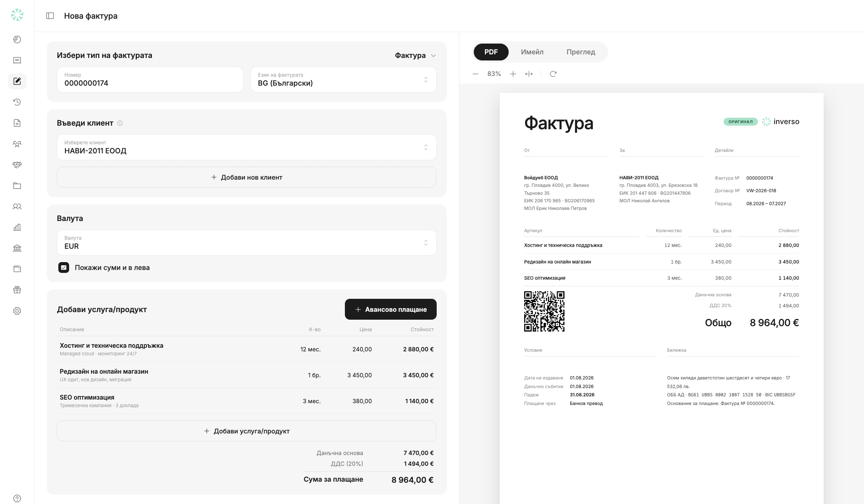The height and width of the screenshot is (504, 864).
Task: Select the Хостинг и техническа поддръжка row
Action: click(247, 349)
